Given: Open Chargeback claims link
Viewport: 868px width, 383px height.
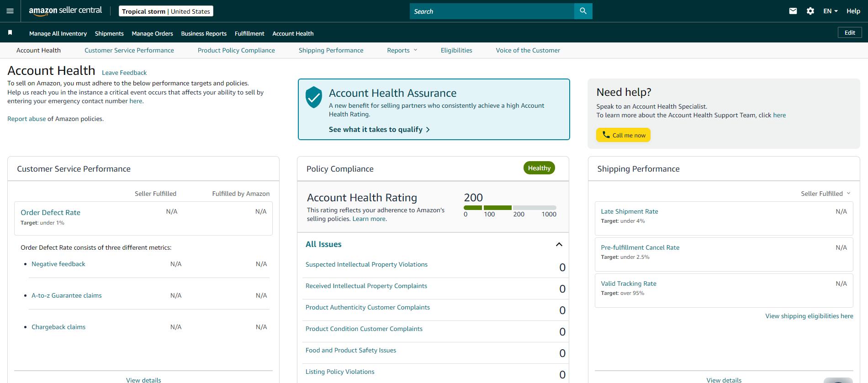Looking at the screenshot, I should point(58,327).
